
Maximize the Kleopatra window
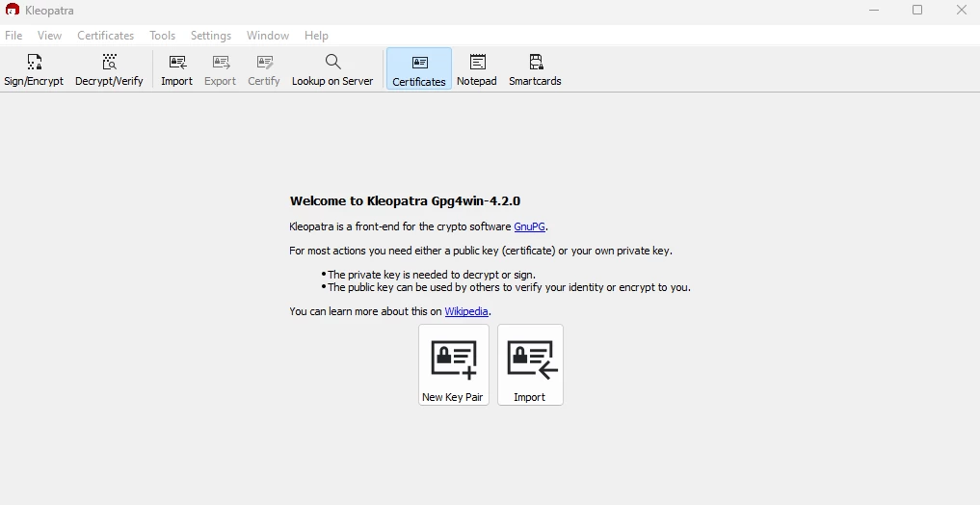[x=917, y=11]
